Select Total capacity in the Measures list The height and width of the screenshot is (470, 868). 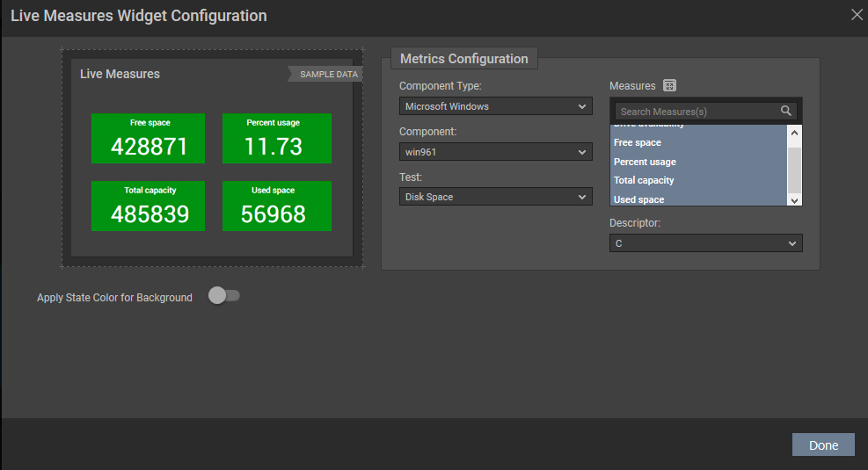click(698, 180)
